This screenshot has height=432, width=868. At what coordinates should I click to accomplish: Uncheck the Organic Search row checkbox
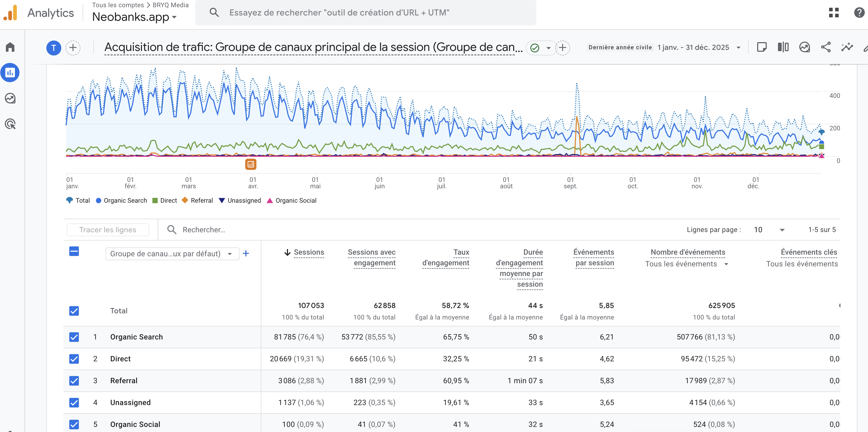(74, 337)
